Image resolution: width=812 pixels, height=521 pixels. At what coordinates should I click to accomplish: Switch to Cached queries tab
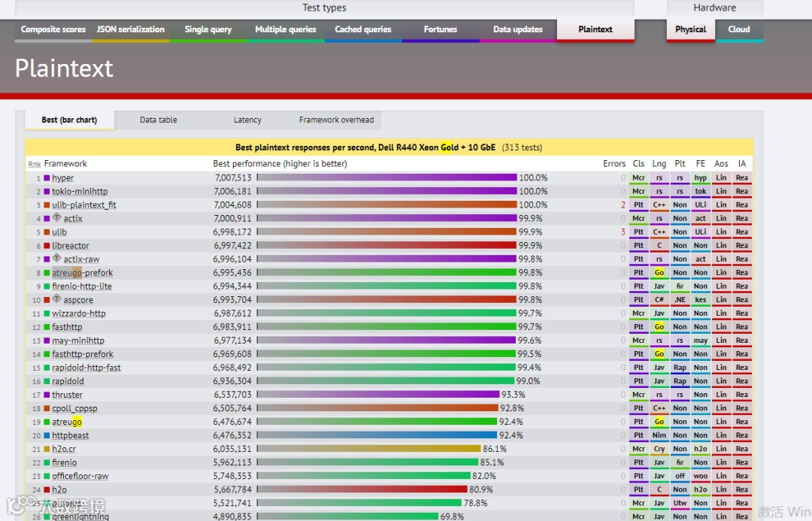pos(363,29)
